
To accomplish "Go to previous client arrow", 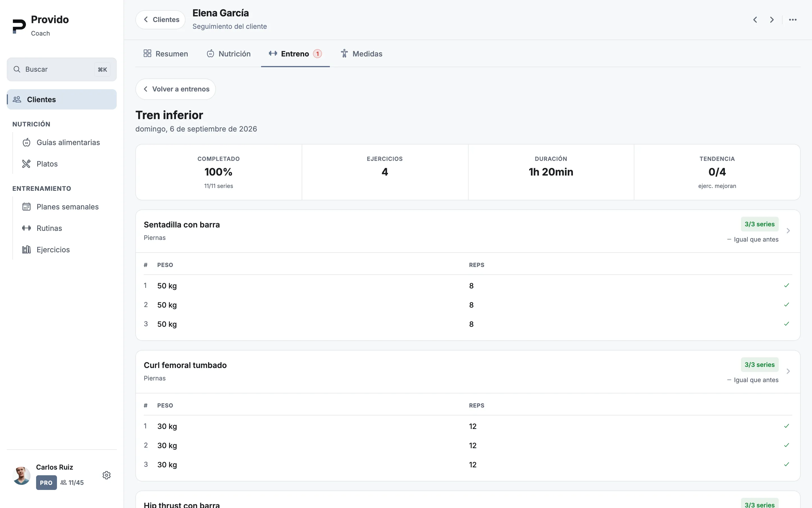I will click(755, 20).
